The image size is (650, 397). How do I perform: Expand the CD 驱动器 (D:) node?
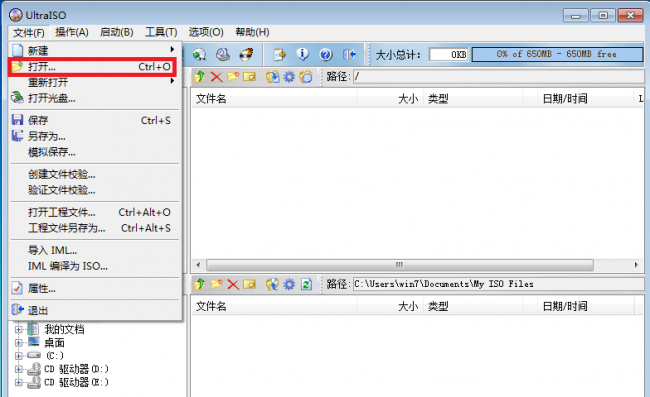pos(18,369)
